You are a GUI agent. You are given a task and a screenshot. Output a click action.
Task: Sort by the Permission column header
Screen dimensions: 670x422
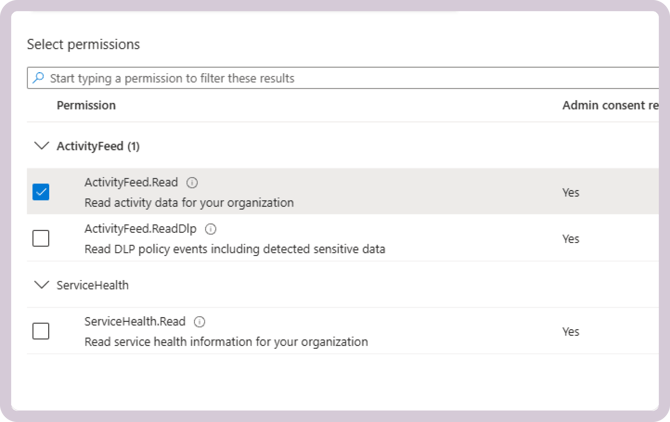pyautogui.click(x=86, y=105)
